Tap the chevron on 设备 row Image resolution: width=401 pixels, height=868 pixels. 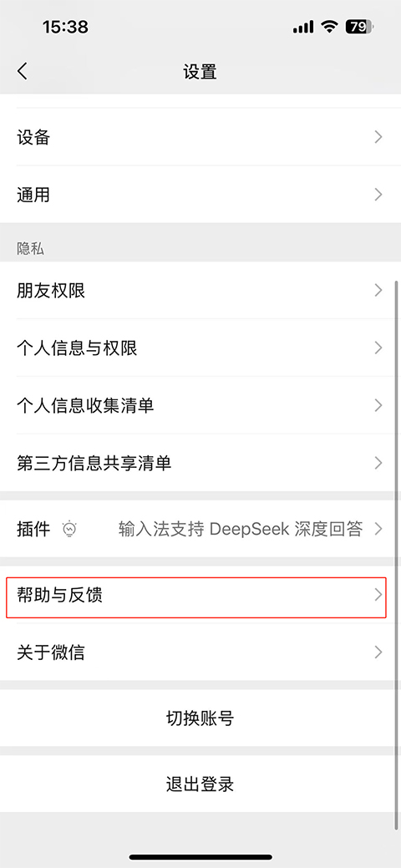coord(378,137)
